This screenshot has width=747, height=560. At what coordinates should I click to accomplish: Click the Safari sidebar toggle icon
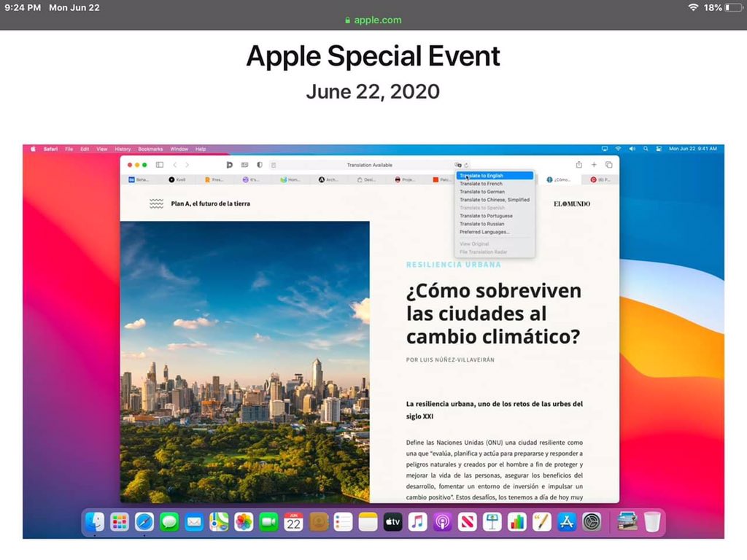160,165
